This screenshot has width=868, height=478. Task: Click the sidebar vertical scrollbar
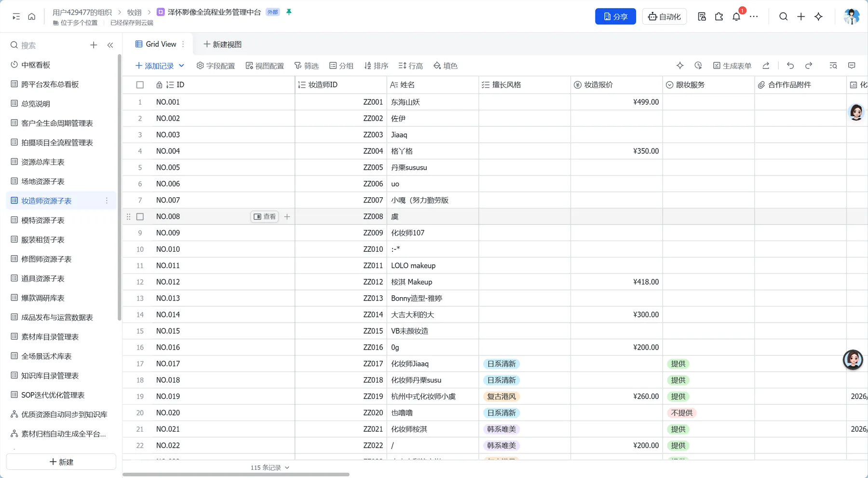pyautogui.click(x=119, y=187)
